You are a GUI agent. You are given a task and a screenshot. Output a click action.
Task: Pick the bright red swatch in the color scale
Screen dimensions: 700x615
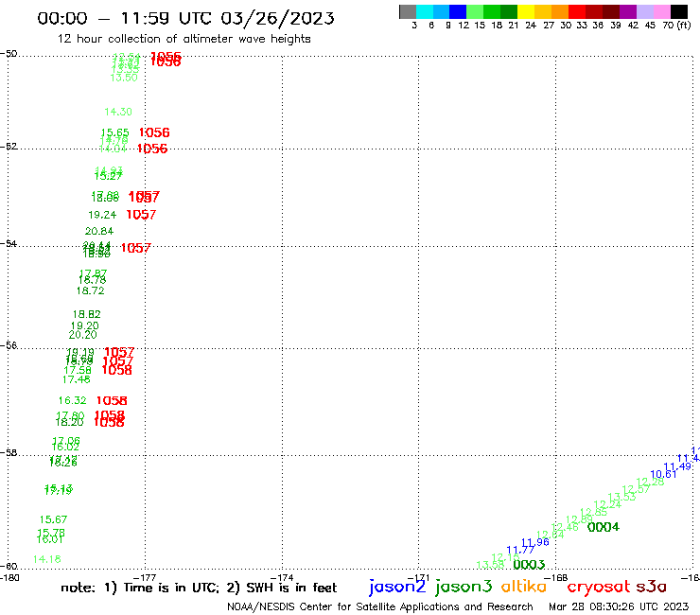(577, 12)
